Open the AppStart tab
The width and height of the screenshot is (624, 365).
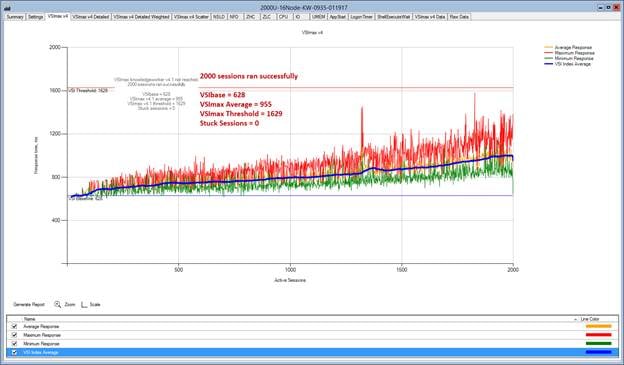338,17
